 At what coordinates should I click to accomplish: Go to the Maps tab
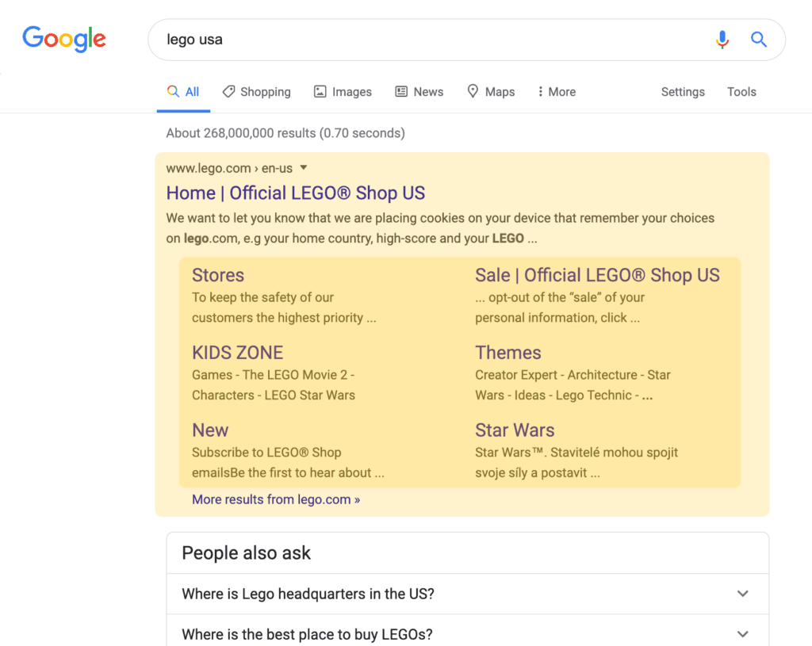[x=491, y=92]
